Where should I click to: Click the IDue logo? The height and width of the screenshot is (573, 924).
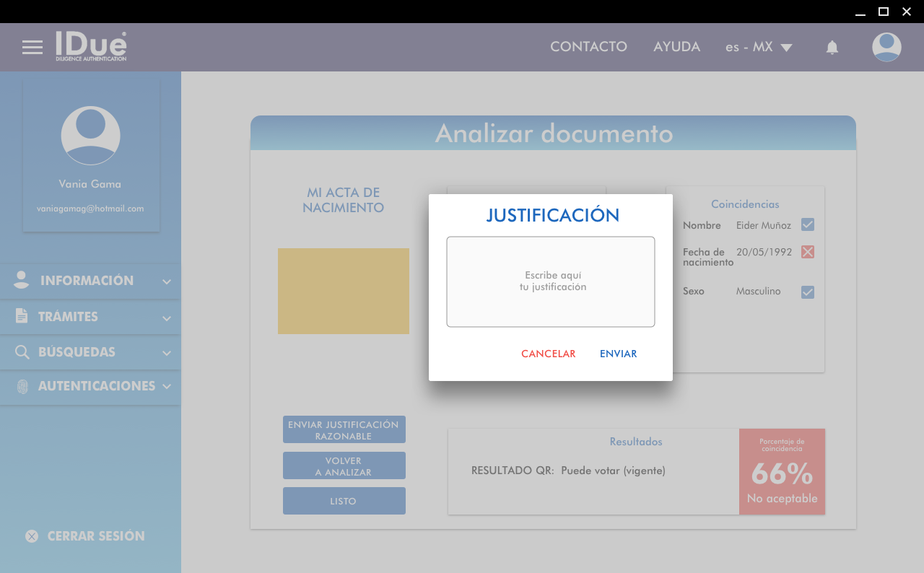click(91, 46)
